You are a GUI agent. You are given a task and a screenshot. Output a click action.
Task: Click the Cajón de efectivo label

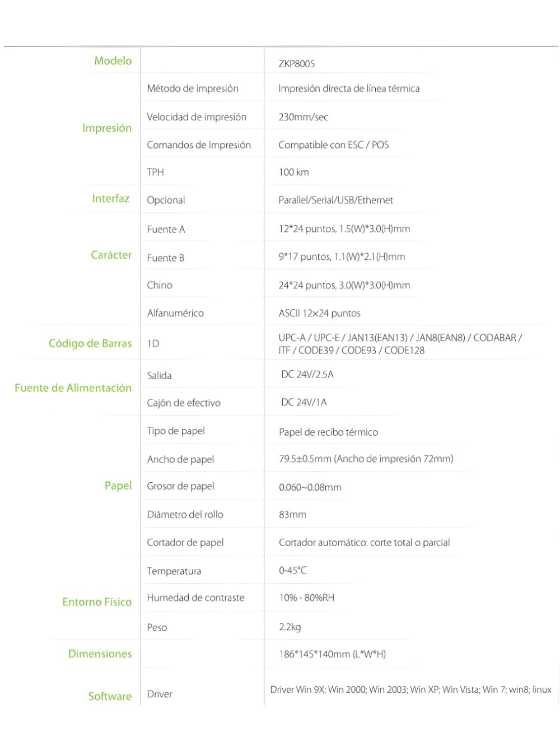point(183,403)
